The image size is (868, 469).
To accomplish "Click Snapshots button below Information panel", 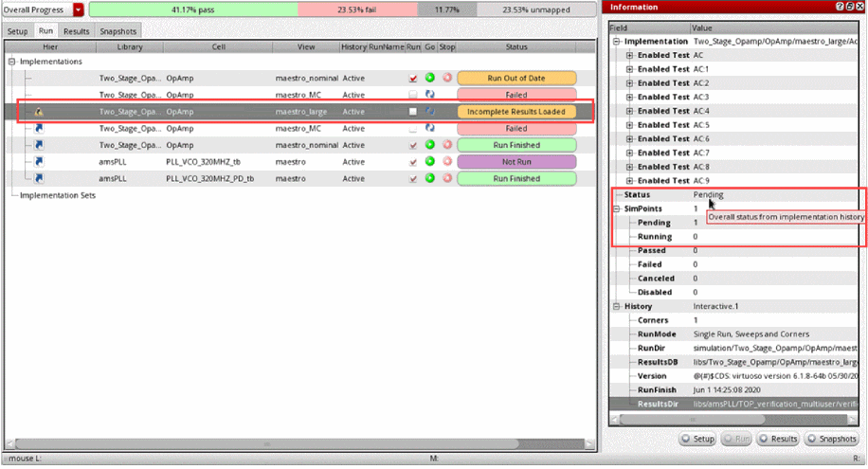I will click(x=831, y=439).
